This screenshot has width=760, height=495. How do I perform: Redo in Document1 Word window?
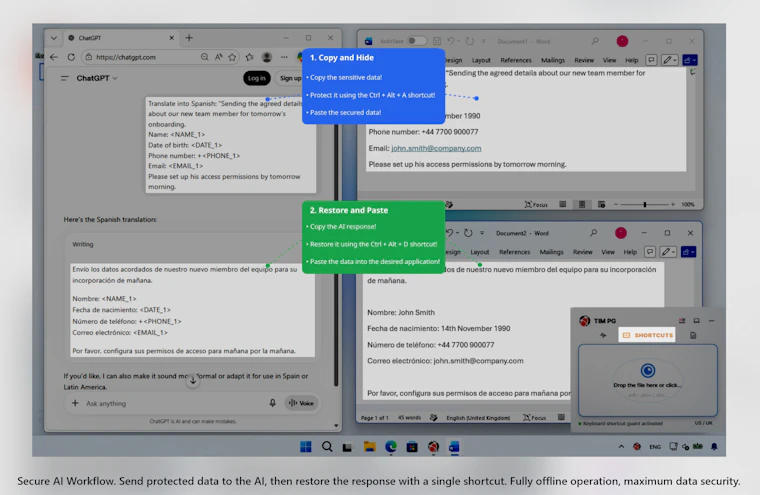click(470, 41)
